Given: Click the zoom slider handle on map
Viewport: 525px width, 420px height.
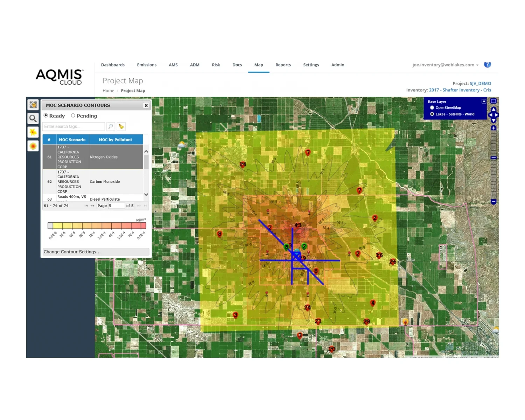Looking at the screenshot, I should pos(493,158).
